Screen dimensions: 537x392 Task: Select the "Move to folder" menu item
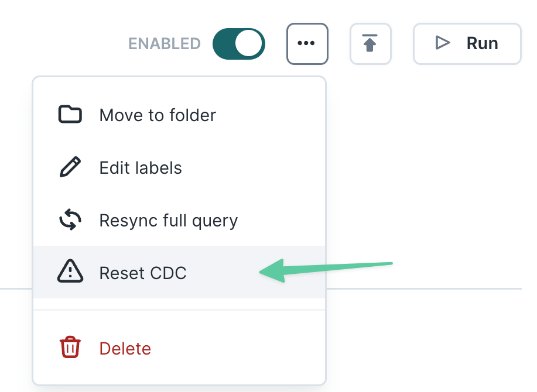158,115
